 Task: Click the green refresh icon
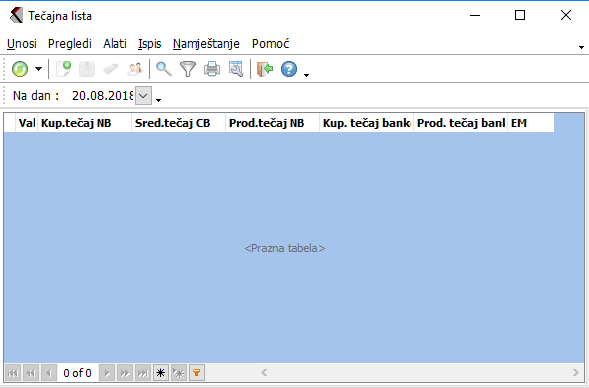pos(20,69)
